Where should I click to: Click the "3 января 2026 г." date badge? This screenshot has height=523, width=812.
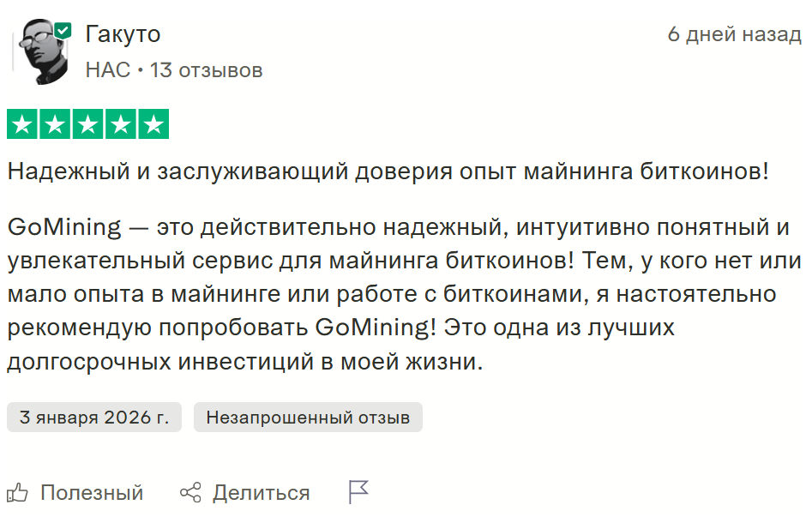click(94, 418)
